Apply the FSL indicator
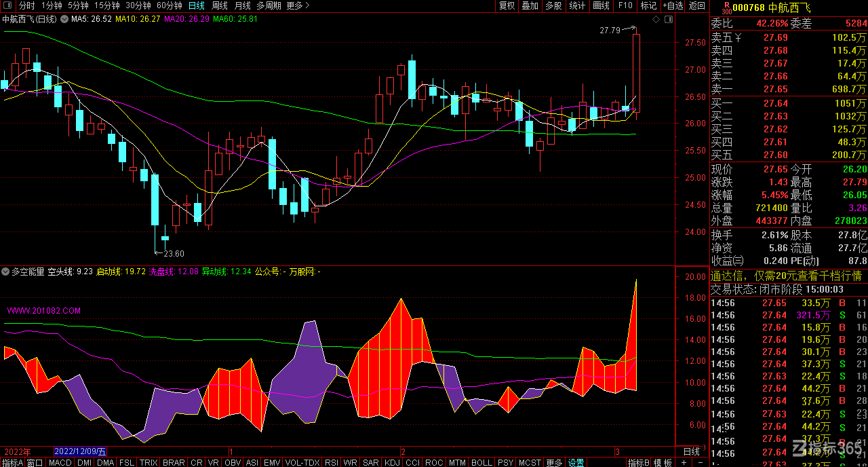The image size is (868, 467). point(126,462)
